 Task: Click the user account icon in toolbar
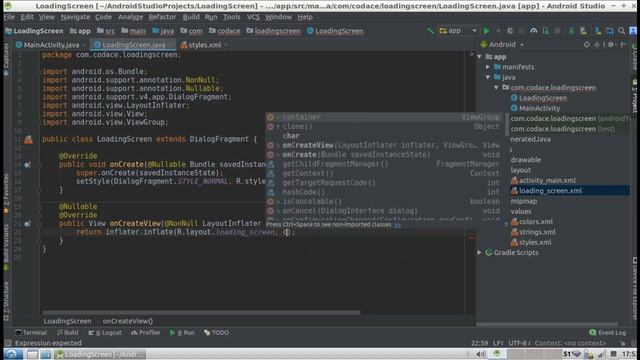point(633,31)
